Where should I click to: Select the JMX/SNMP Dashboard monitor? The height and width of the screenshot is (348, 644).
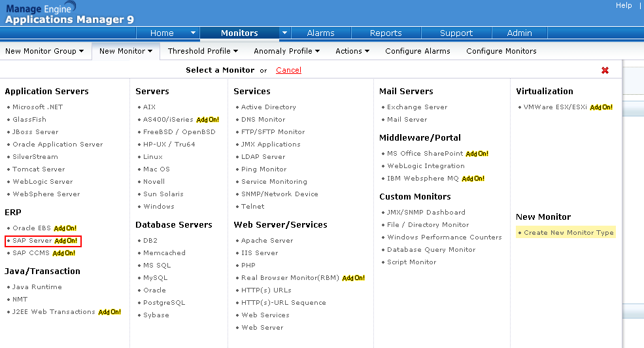(426, 213)
